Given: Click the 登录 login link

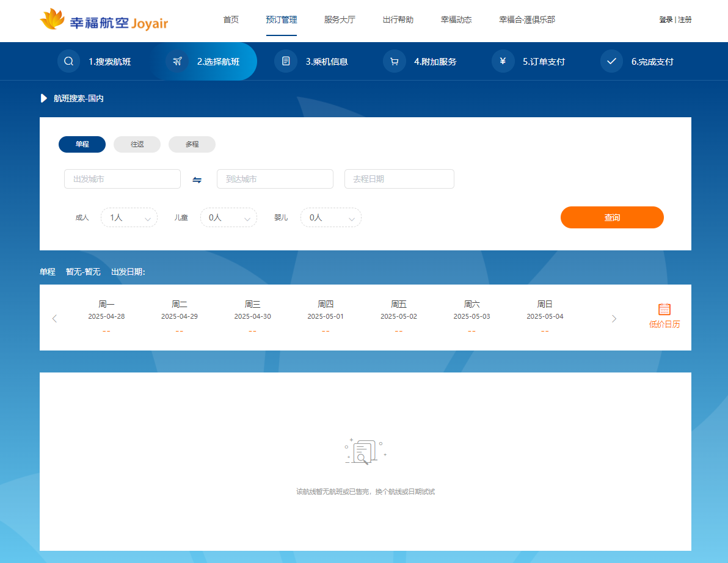Looking at the screenshot, I should coord(666,20).
